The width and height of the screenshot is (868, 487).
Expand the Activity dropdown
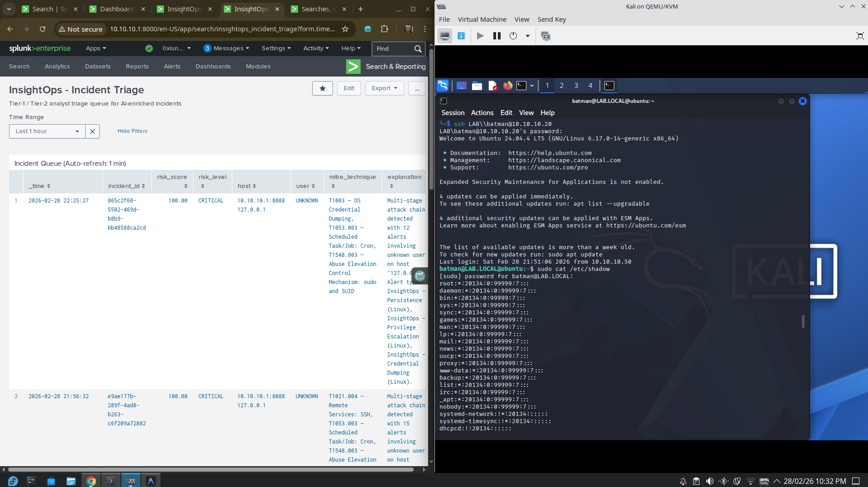316,48
